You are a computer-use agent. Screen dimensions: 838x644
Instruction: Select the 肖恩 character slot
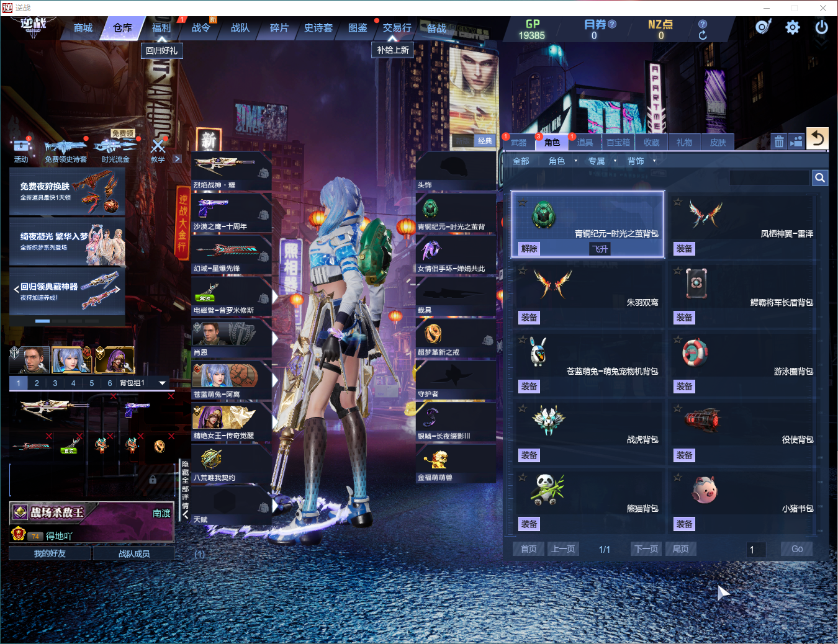(232, 338)
